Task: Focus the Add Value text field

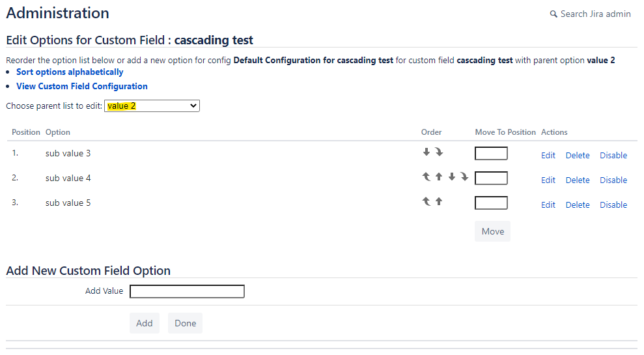Action: (187, 291)
